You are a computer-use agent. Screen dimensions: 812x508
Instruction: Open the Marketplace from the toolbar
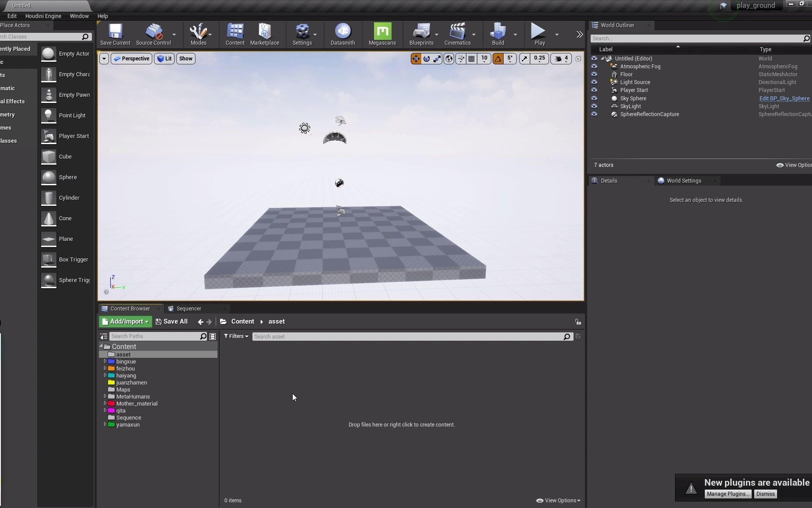(264, 34)
